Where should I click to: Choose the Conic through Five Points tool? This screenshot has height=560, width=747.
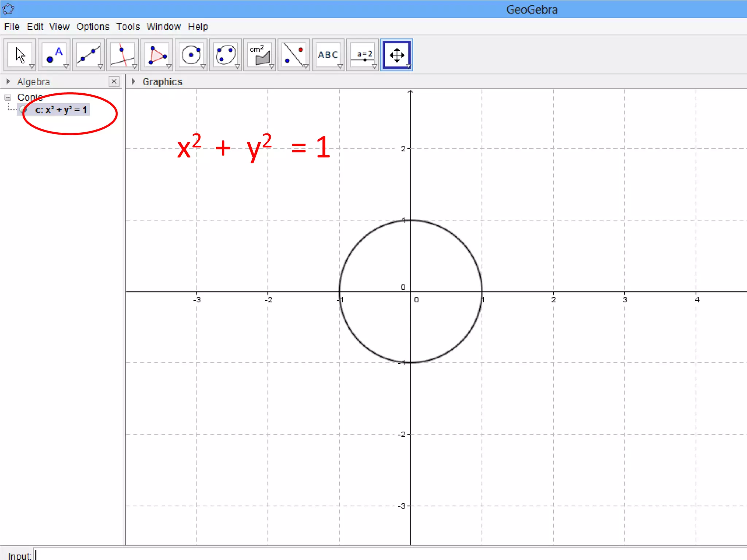[x=225, y=55]
